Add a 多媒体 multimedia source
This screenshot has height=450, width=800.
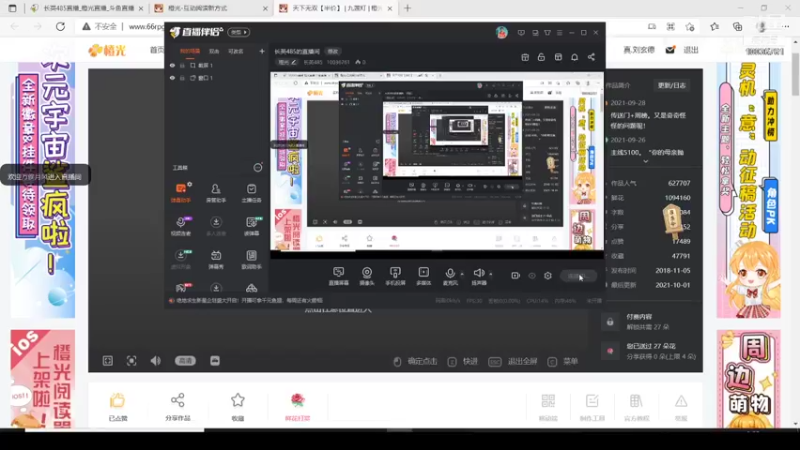[423, 276]
